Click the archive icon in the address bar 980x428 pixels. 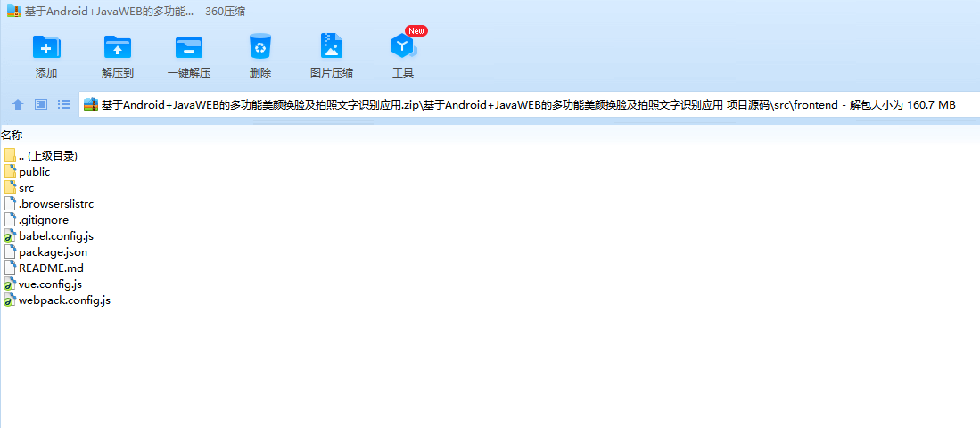click(91, 104)
